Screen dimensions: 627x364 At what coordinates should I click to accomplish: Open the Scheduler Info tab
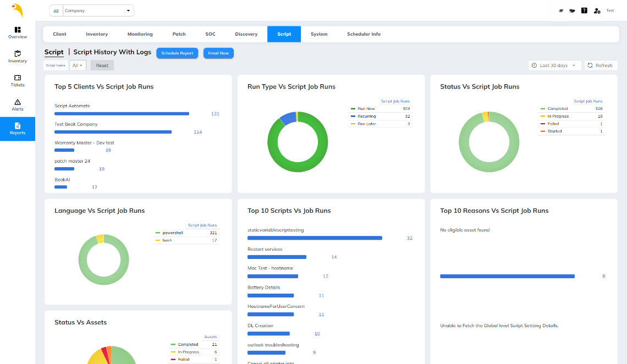[x=364, y=34]
